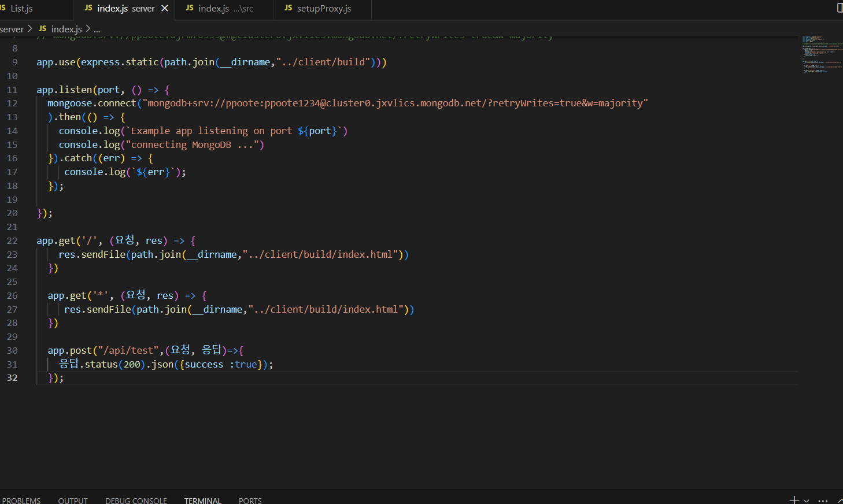Expand the breadcrumb ellipsis symbol list
The image size is (843, 504).
[x=97, y=29]
